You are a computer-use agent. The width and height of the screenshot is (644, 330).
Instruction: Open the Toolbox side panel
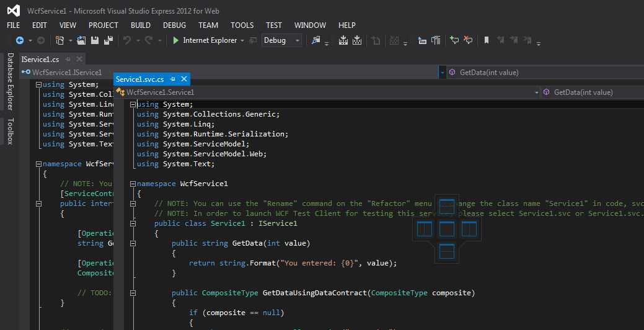10,131
